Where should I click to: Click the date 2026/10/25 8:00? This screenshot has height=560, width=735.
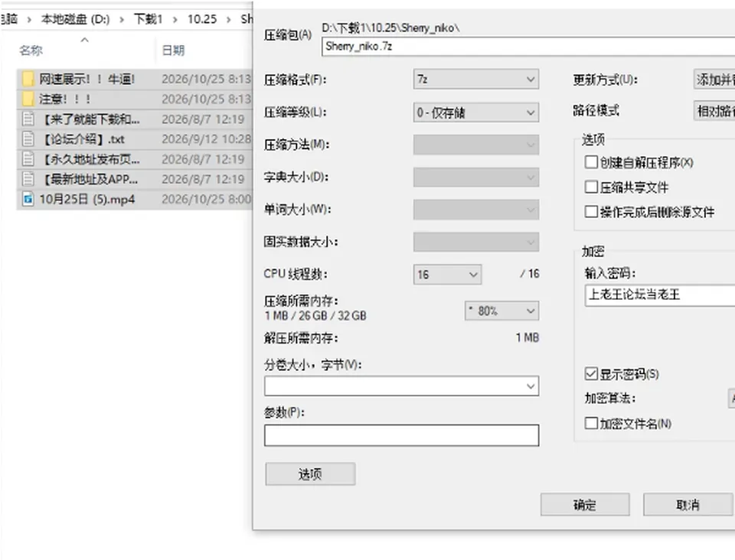pos(206,200)
